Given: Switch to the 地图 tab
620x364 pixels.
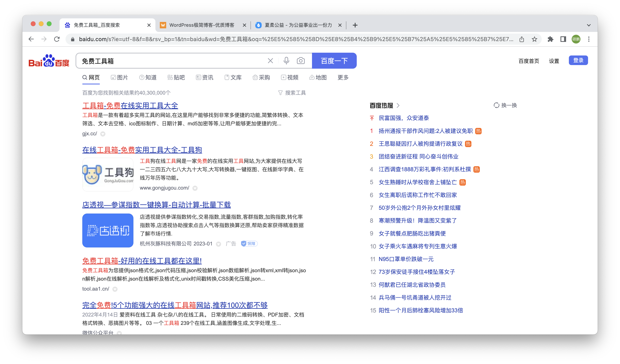Looking at the screenshot, I should tap(318, 77).
